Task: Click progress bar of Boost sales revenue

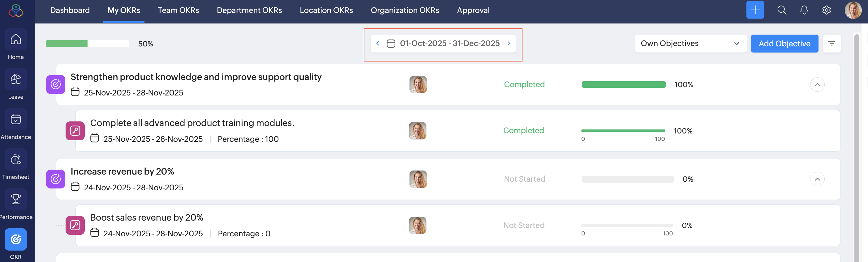Action: (x=627, y=225)
